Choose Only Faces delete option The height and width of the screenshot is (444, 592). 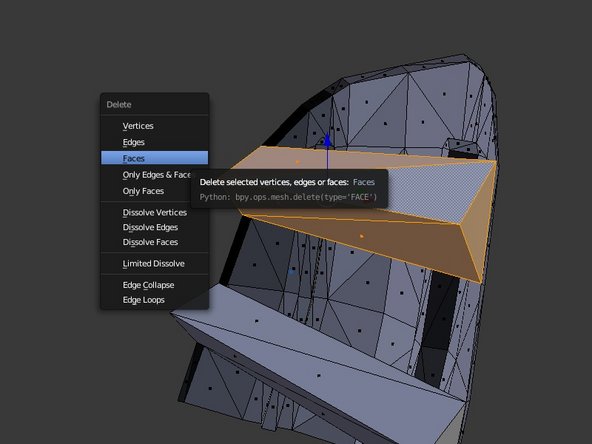pyautogui.click(x=146, y=191)
